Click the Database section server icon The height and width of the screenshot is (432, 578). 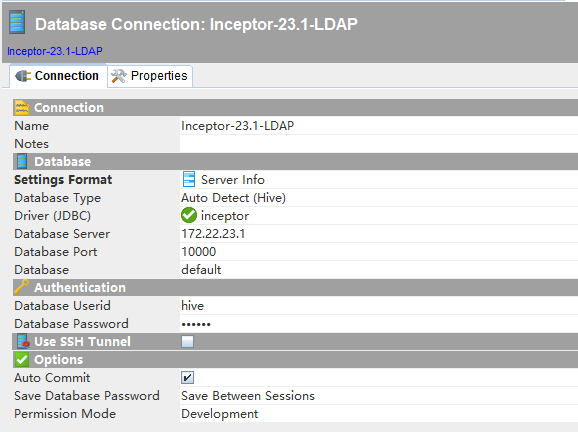22,161
